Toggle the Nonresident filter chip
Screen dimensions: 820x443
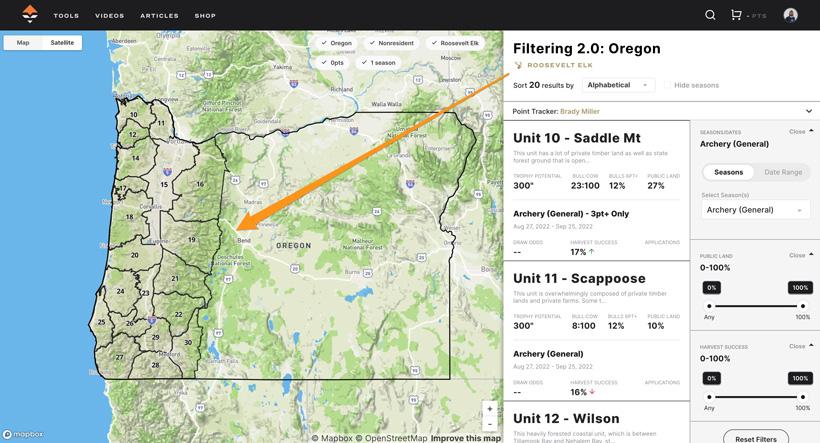(x=392, y=43)
